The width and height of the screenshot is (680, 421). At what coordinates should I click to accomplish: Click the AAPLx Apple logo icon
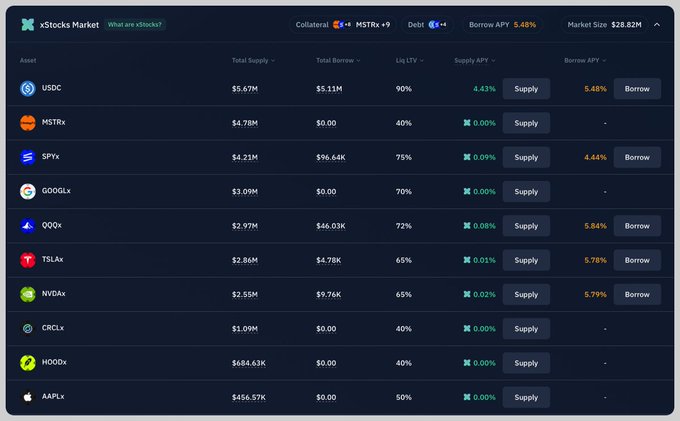(28, 397)
